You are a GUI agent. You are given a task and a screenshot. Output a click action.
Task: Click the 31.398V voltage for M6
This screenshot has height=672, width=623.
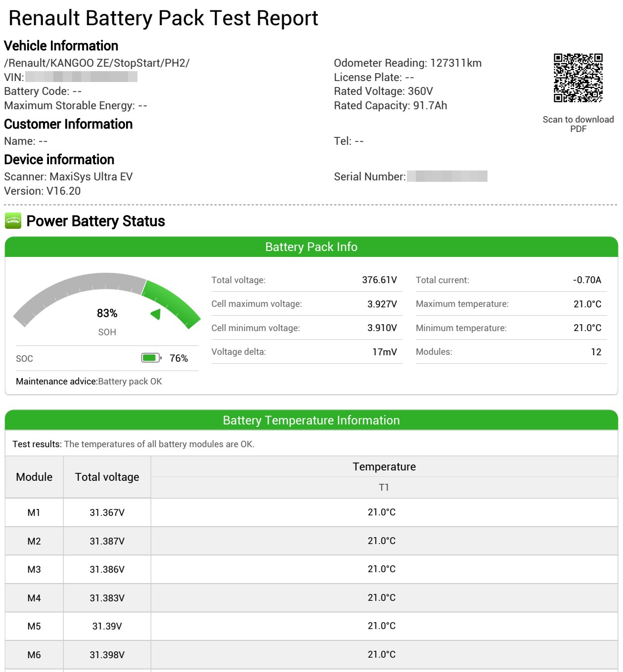(107, 655)
